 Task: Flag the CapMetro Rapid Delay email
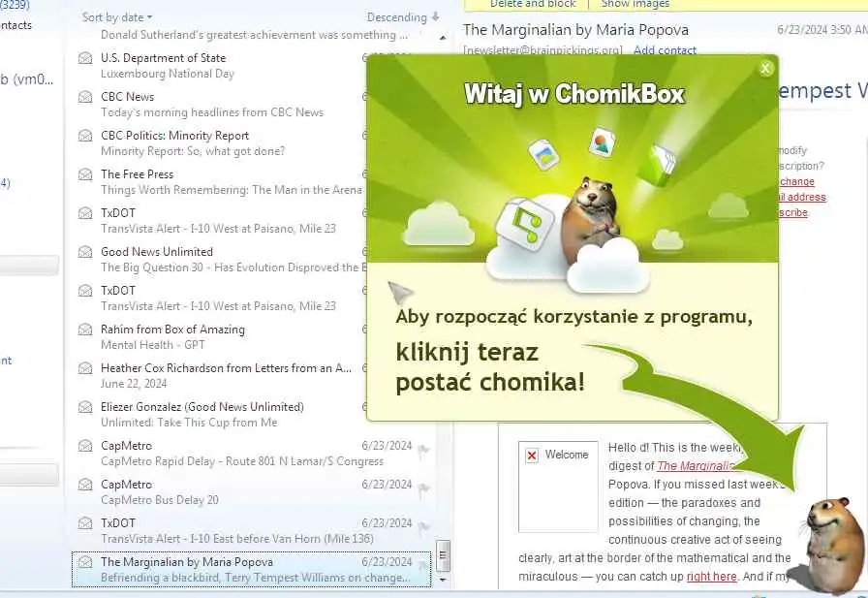(x=423, y=452)
